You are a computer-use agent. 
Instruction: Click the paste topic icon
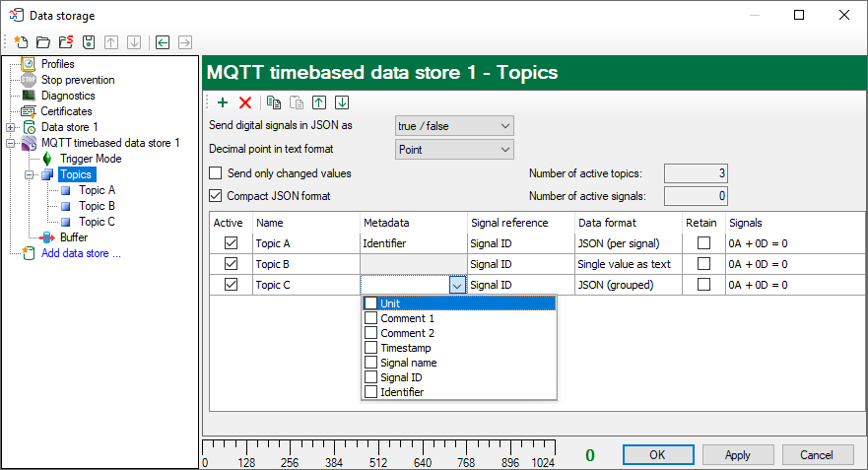(x=297, y=102)
